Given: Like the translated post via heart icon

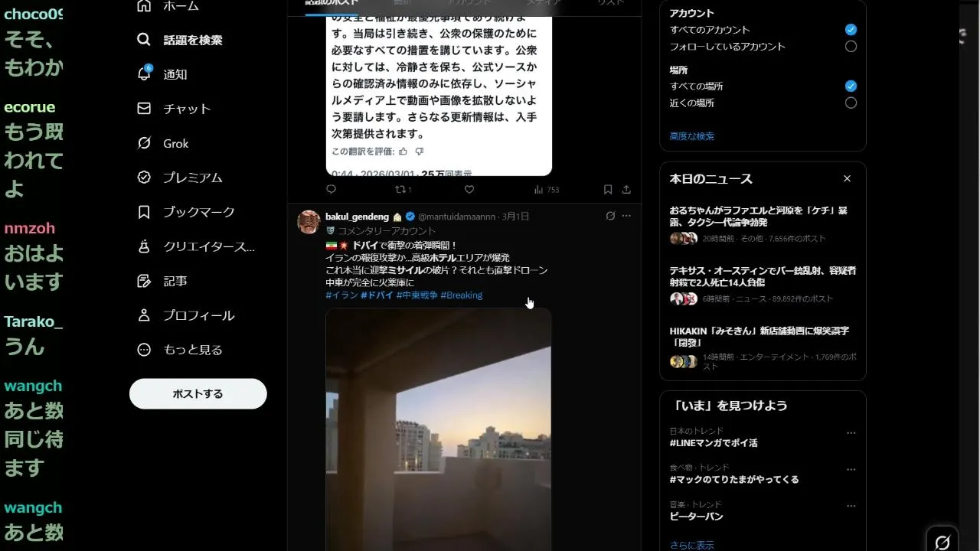Looking at the screenshot, I should [469, 189].
